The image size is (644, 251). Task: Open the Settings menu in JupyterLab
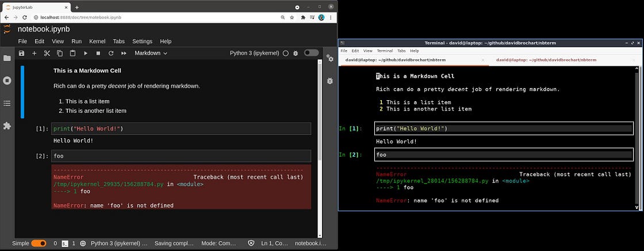142,41
